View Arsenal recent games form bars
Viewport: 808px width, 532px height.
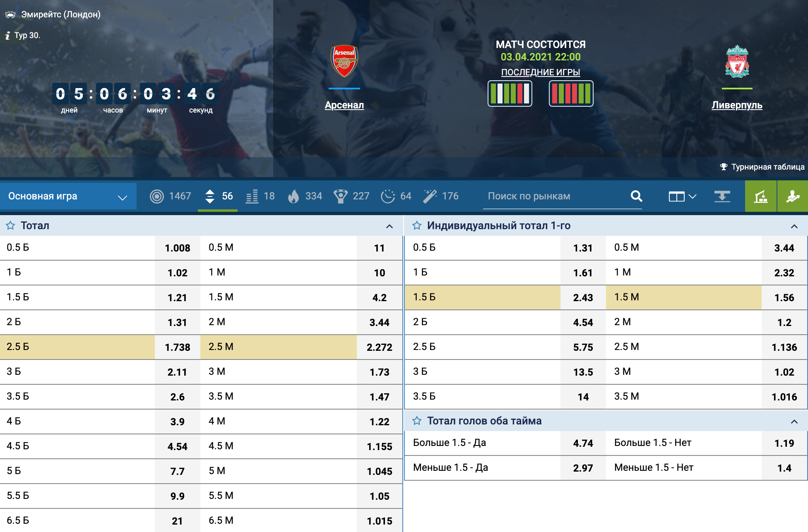pos(510,93)
